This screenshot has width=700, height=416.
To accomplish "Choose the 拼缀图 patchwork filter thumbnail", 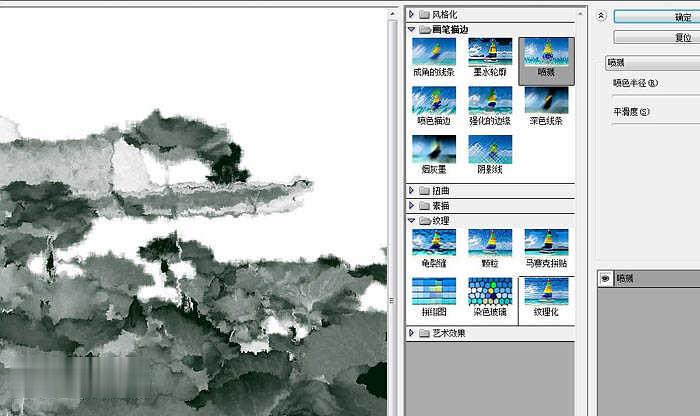I will (x=434, y=292).
